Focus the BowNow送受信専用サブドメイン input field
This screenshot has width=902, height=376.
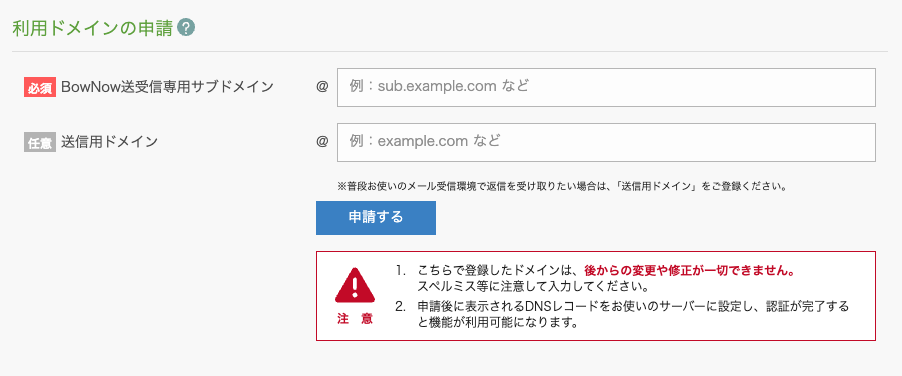[606, 87]
